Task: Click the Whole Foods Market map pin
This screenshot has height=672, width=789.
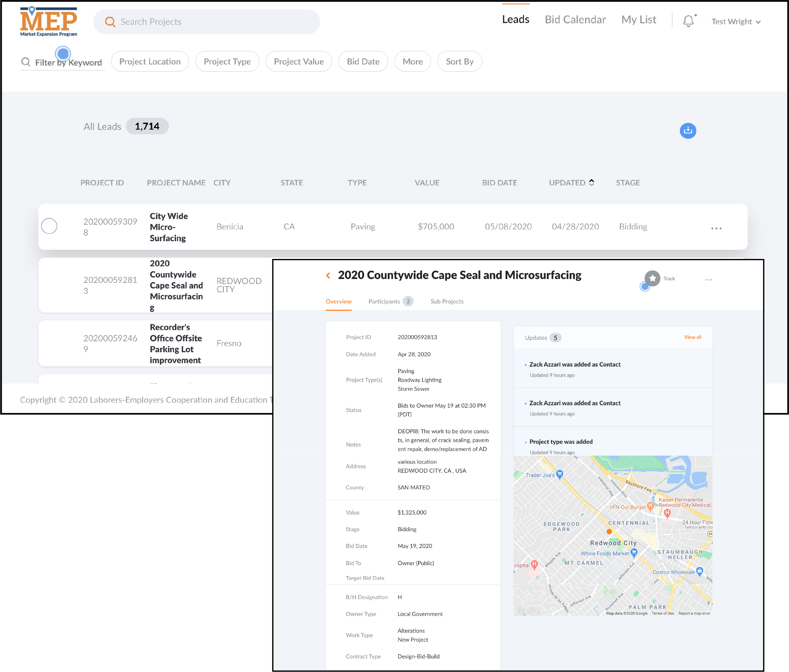Action: pos(634,552)
